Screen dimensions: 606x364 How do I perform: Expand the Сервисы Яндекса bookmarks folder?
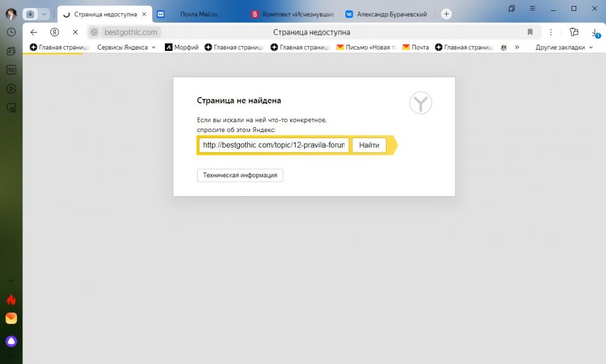(x=126, y=47)
